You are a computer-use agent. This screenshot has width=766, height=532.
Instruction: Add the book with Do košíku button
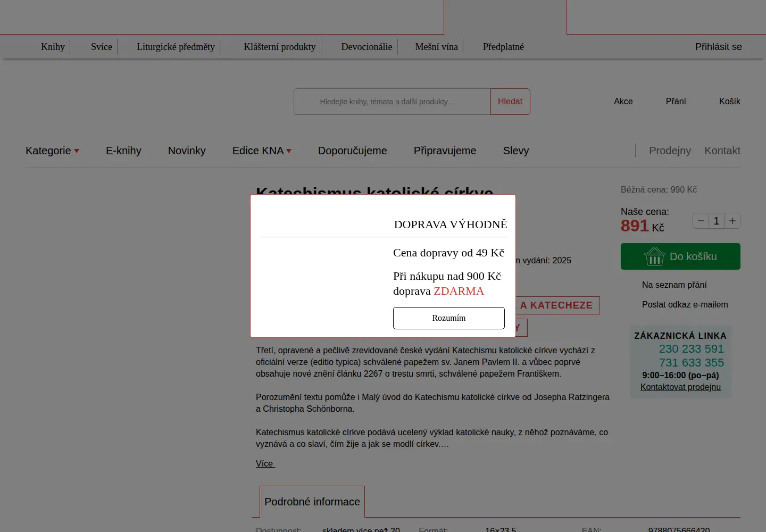pyautogui.click(x=680, y=256)
